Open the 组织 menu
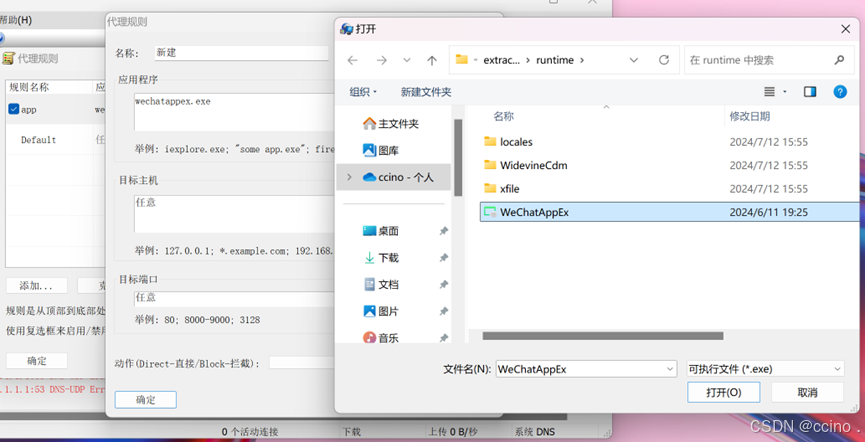Image resolution: width=865 pixels, height=442 pixels. click(363, 92)
